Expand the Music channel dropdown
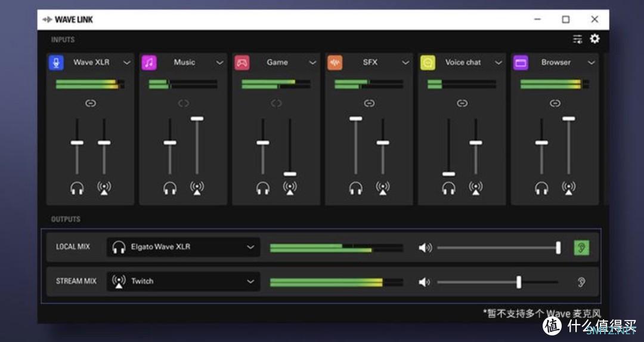 pyautogui.click(x=219, y=63)
